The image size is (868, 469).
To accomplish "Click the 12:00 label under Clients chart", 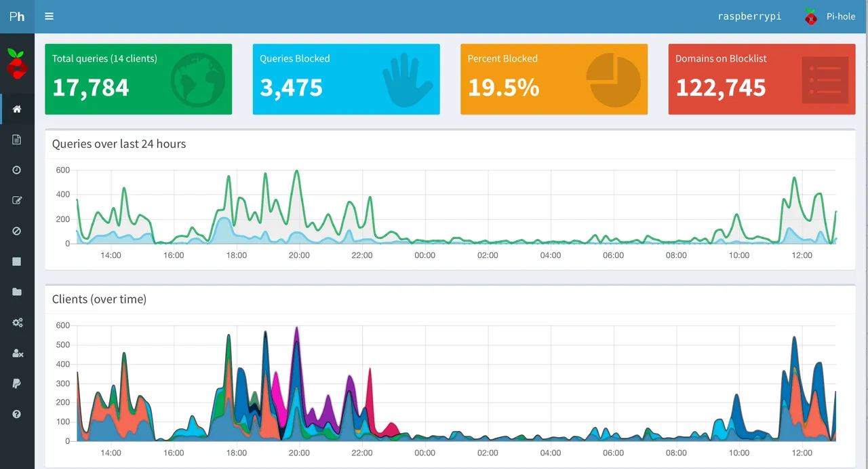I will coord(802,453).
